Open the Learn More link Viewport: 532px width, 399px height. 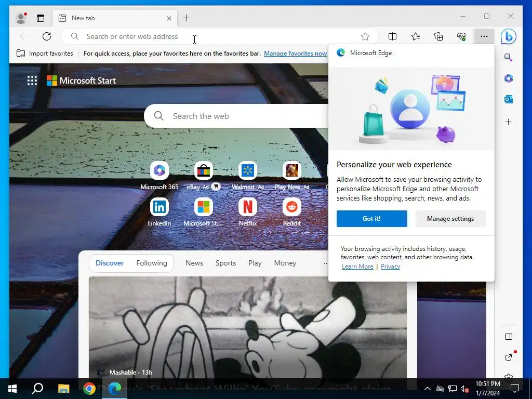point(357,267)
